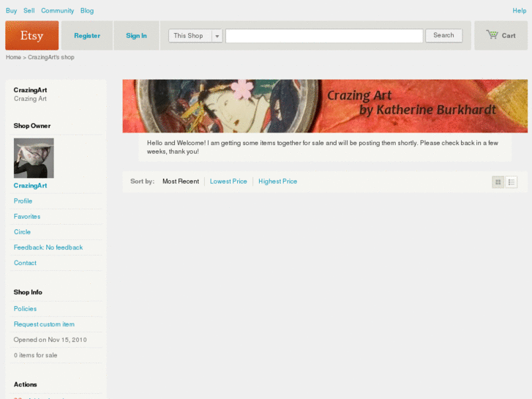Sort listings by Most Recent
This screenshot has width=532, height=399.
(x=181, y=182)
